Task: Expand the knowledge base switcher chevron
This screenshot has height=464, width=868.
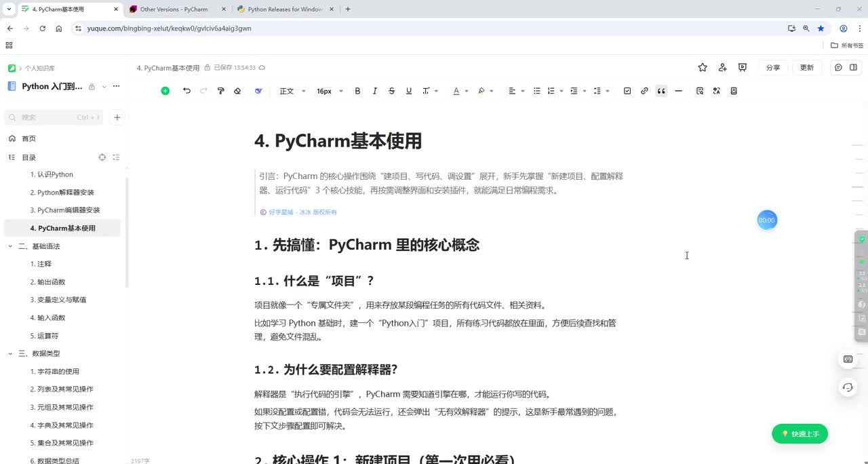Action: point(103,86)
